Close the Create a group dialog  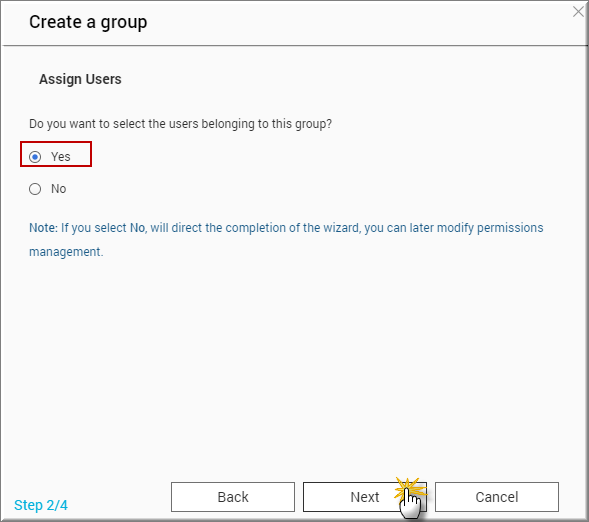pyautogui.click(x=578, y=12)
